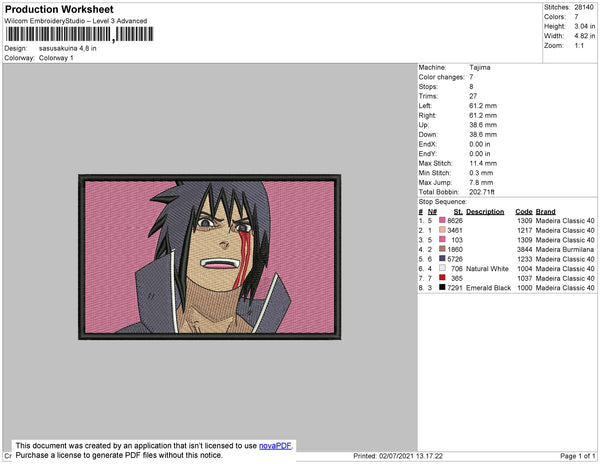The height and width of the screenshot is (464, 600).
Task: Click the Trims value 27
Action: pyautogui.click(x=473, y=96)
